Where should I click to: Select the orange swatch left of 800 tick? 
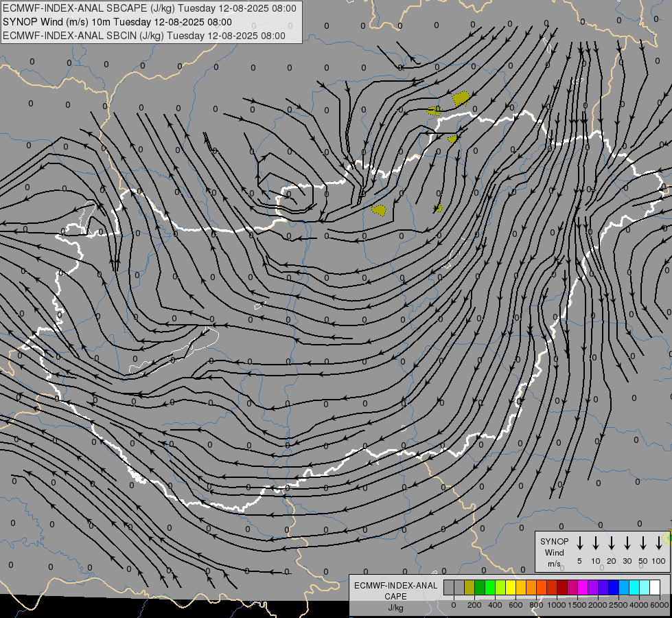pyautogui.click(x=531, y=587)
